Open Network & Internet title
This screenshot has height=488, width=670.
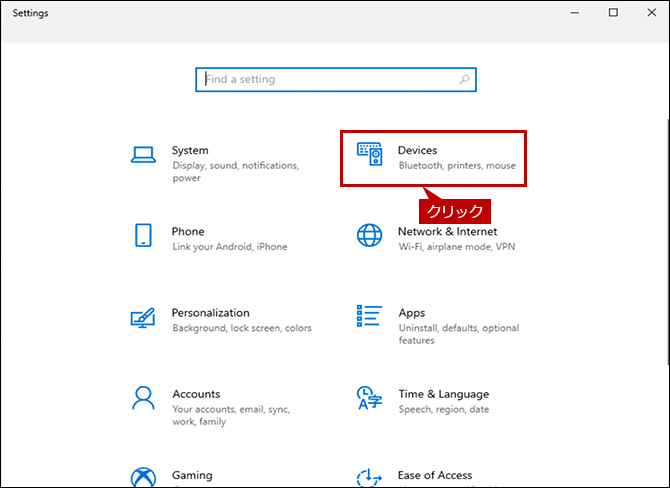coord(447,232)
